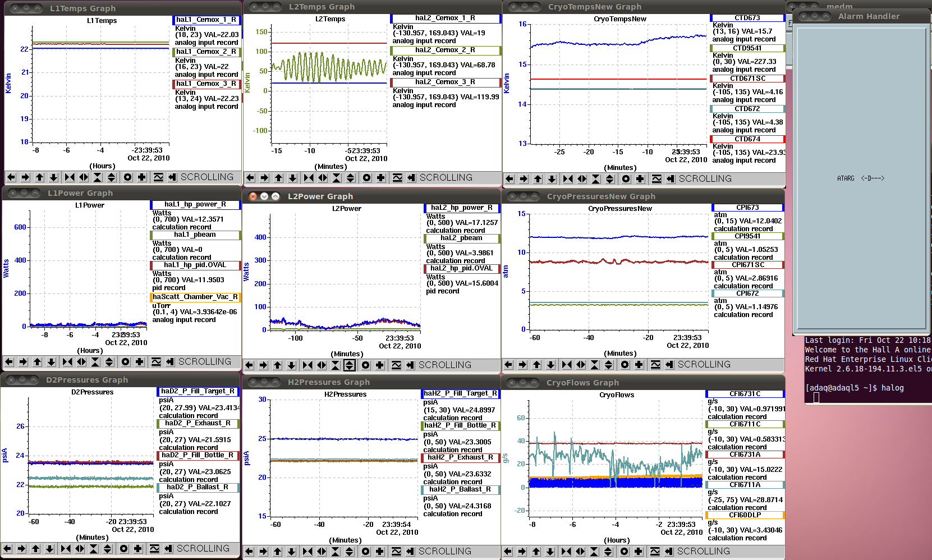
Task: Auto-scale circle icon in CryoFlows toolbar
Action: coord(625,552)
